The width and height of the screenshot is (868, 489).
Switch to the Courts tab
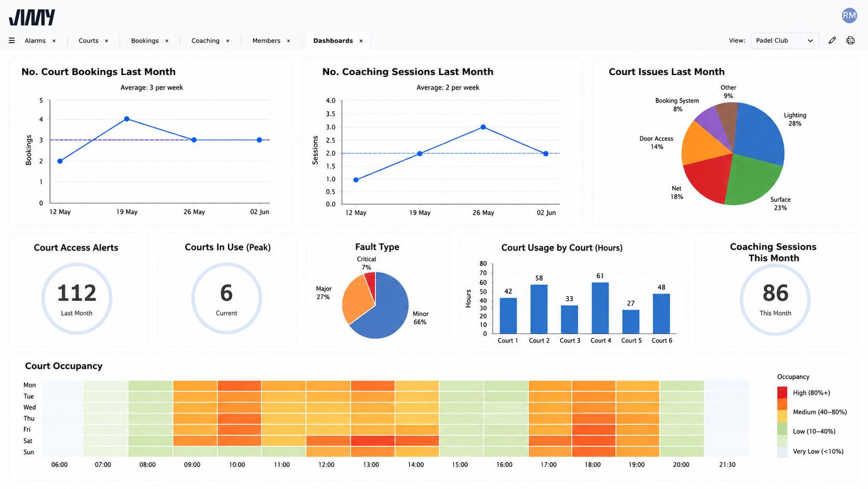pos(88,41)
